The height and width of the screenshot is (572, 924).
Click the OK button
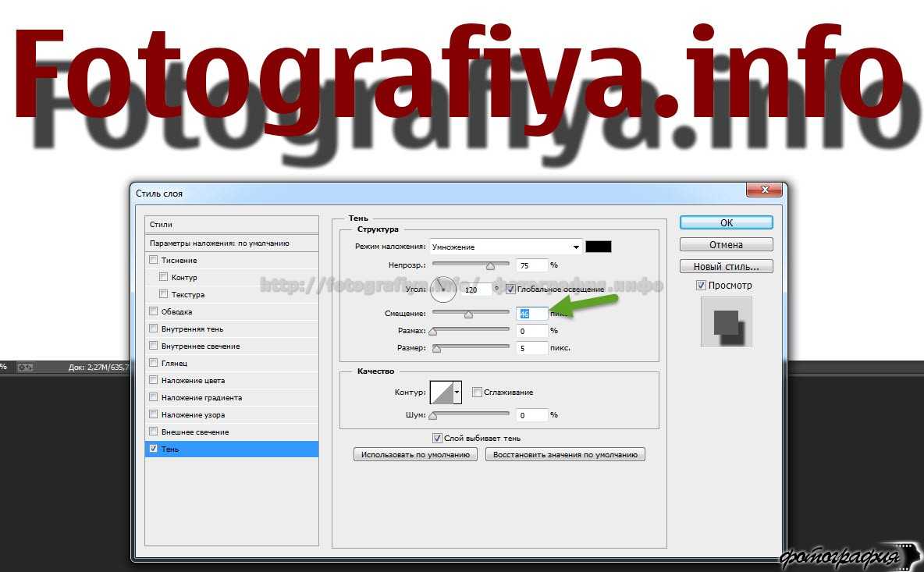(x=726, y=222)
